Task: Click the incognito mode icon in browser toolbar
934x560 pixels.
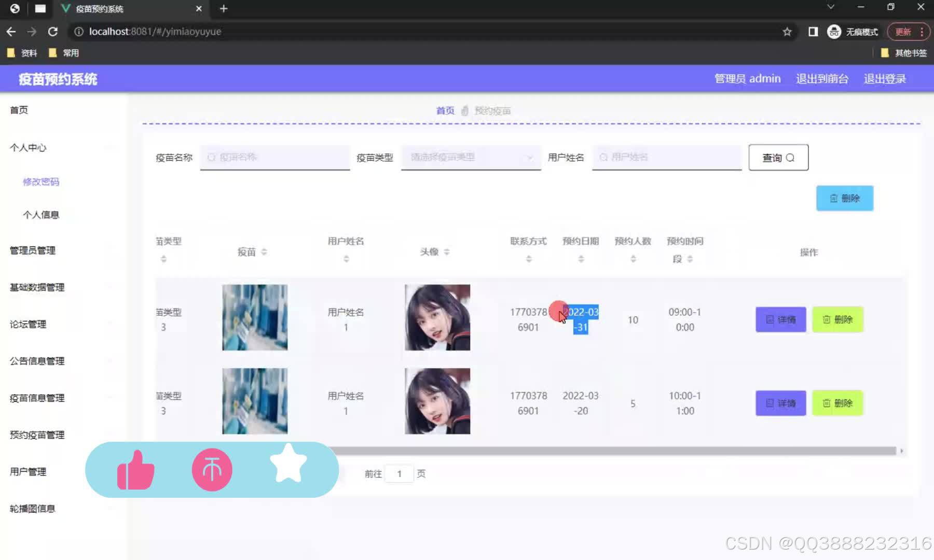Action: coord(834,31)
